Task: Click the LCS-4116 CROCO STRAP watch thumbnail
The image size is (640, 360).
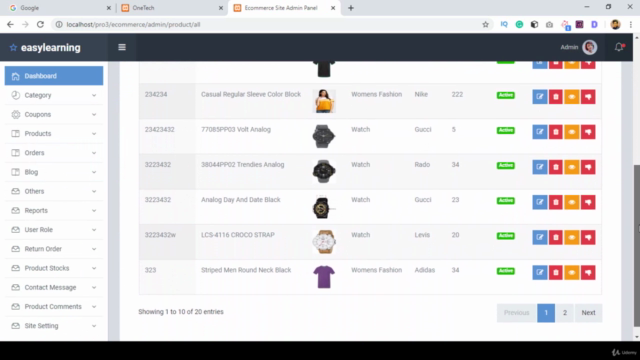Action: coord(324,242)
